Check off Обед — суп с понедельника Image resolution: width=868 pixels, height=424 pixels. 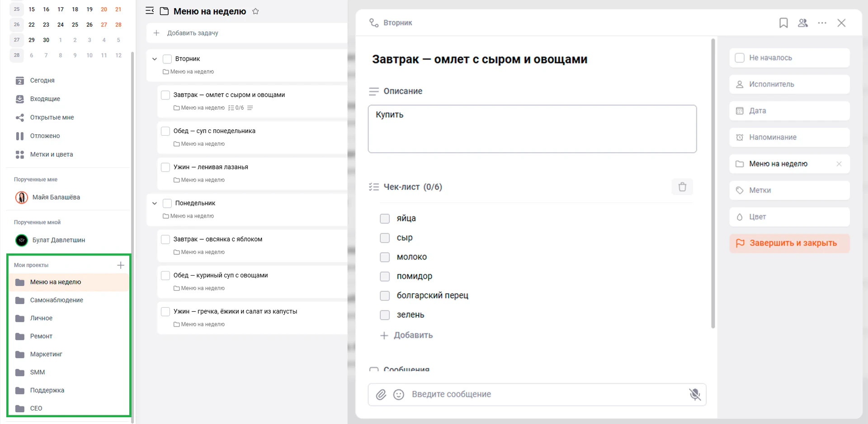pos(165,131)
